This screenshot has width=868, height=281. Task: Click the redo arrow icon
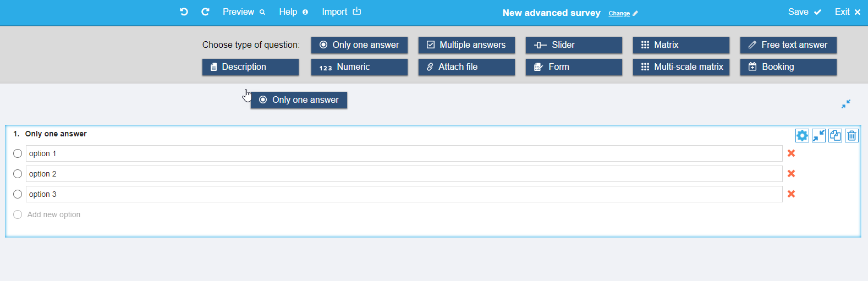(205, 12)
